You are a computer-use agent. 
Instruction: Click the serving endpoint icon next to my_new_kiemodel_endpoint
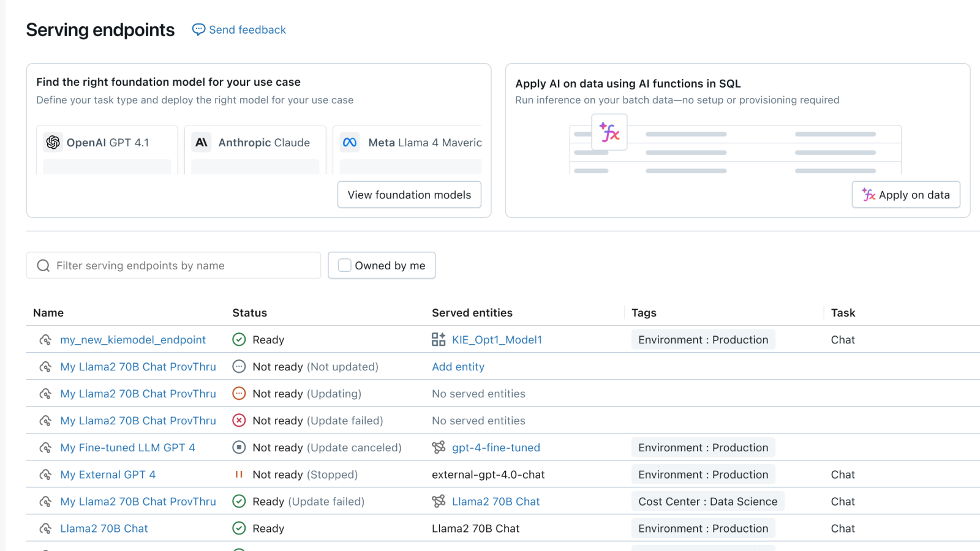click(46, 339)
